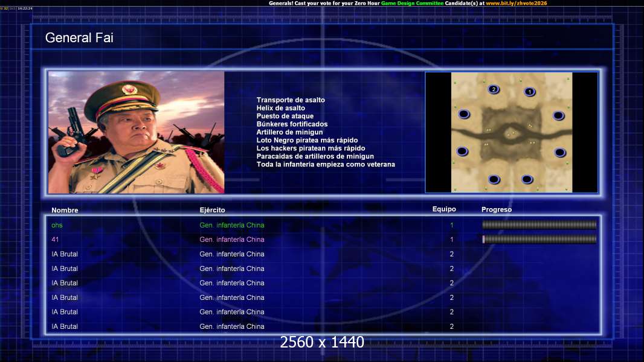This screenshot has width=644, height=362.
Task: Click the 14:22:24 clock readout
Action: pos(25,8)
